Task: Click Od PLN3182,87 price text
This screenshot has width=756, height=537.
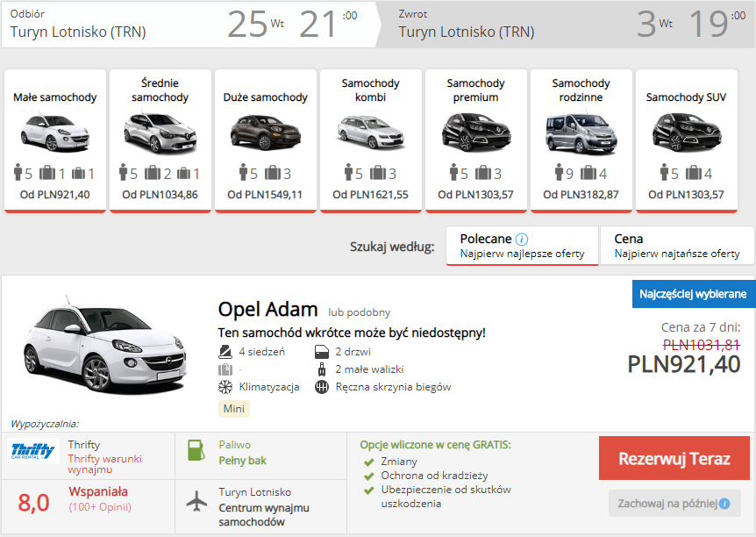Action: 581,195
